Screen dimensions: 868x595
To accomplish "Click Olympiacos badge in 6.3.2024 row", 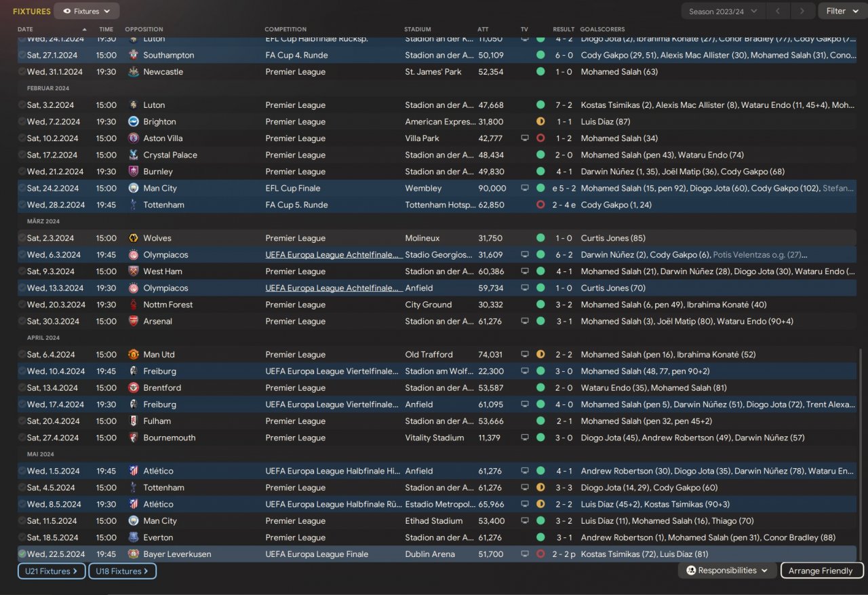I will (134, 255).
